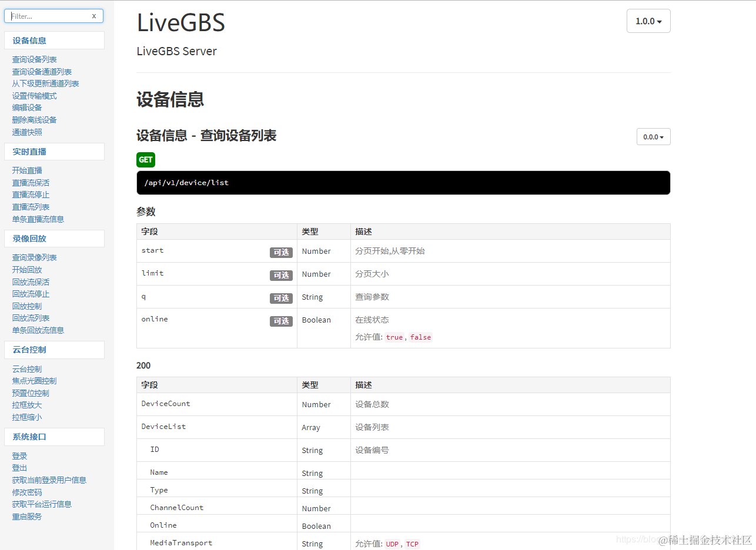Open the 获取当前登录用户信息 link
This screenshot has width=756, height=550.
pos(49,480)
